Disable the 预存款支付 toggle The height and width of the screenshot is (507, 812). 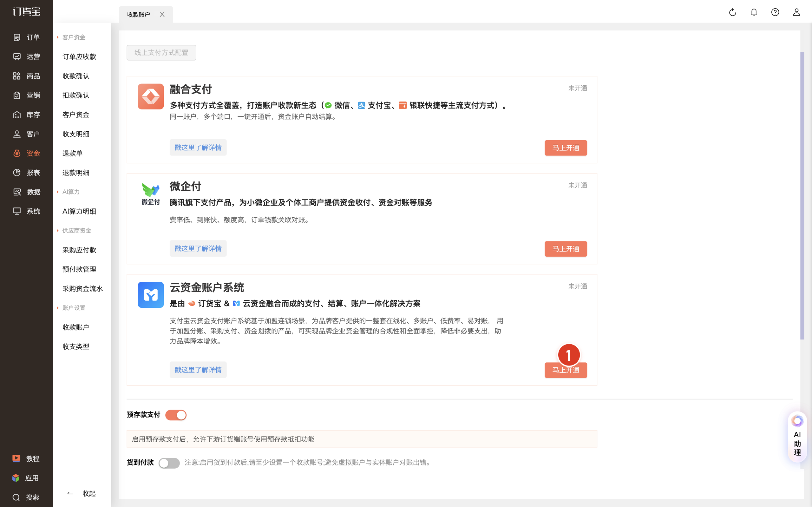tap(176, 415)
